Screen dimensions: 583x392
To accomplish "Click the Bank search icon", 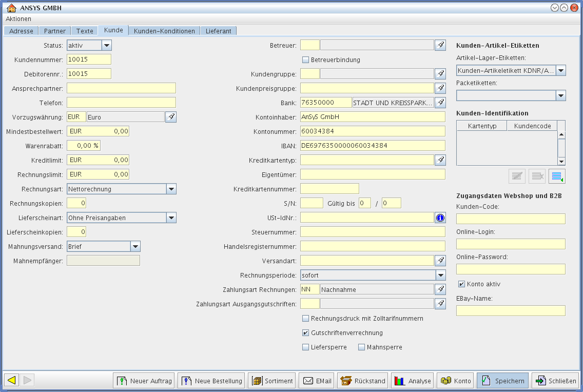I will tap(440, 103).
